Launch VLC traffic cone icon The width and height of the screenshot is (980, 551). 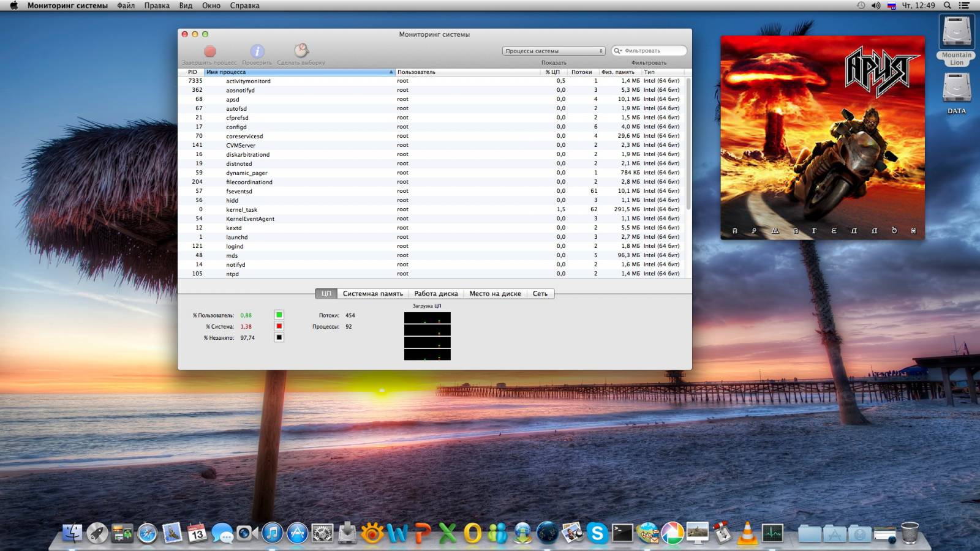point(747,533)
